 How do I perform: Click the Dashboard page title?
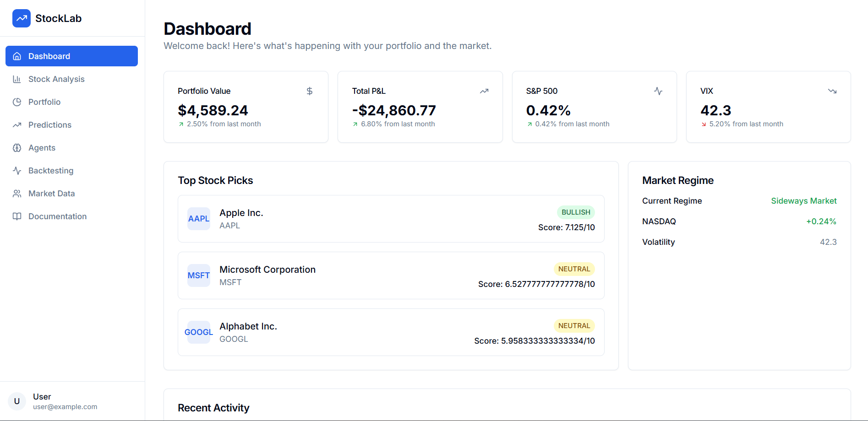point(207,29)
